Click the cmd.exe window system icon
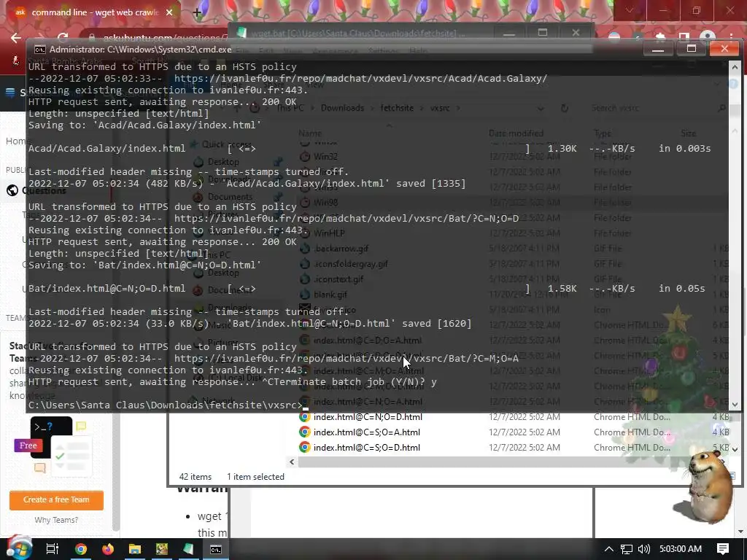This screenshot has height=560, width=747. 40,50
